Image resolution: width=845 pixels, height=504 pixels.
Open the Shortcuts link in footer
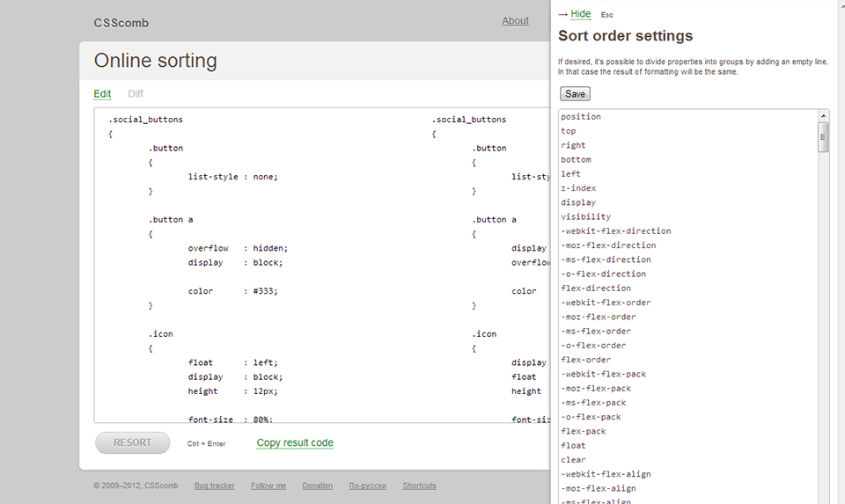[420, 486]
